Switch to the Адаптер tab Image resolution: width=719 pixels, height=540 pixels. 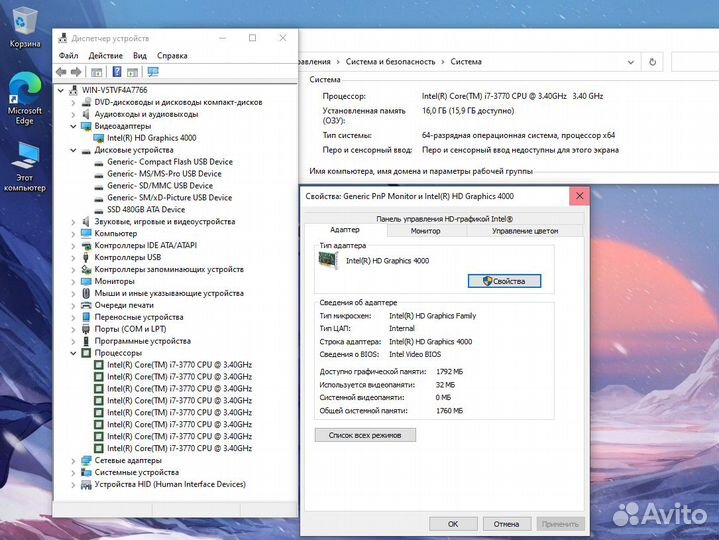click(345, 230)
